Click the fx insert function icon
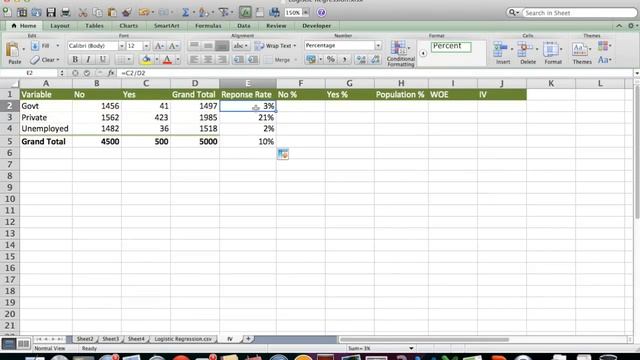The width and height of the screenshot is (640, 360). click(x=111, y=73)
